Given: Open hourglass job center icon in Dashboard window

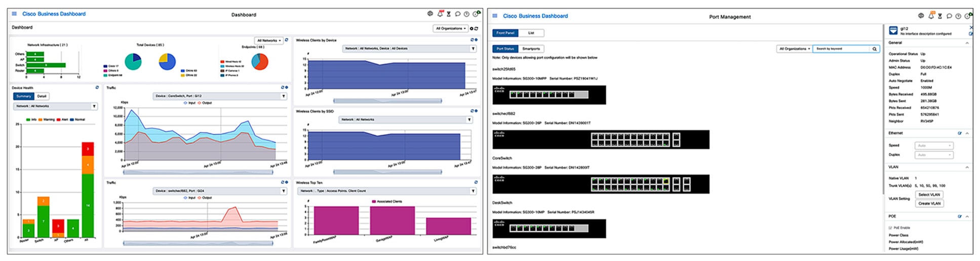Looking at the screenshot, I should [x=448, y=14].
